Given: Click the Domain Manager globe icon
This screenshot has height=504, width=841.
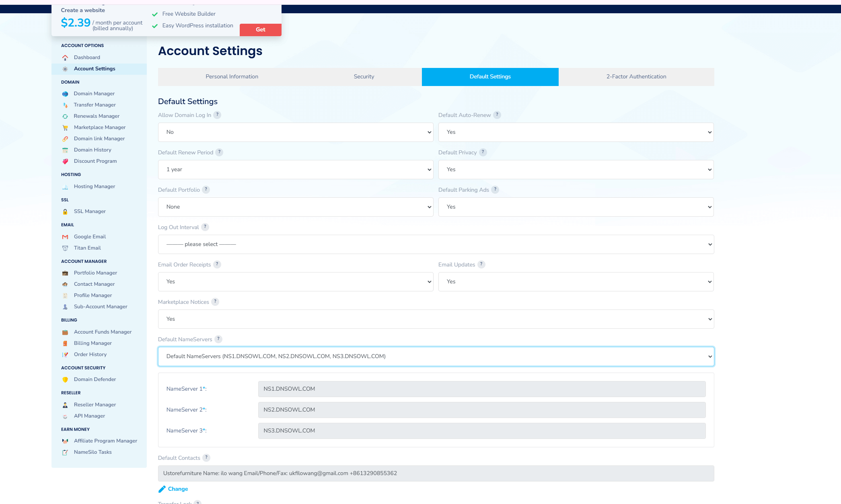Looking at the screenshot, I should click(65, 94).
